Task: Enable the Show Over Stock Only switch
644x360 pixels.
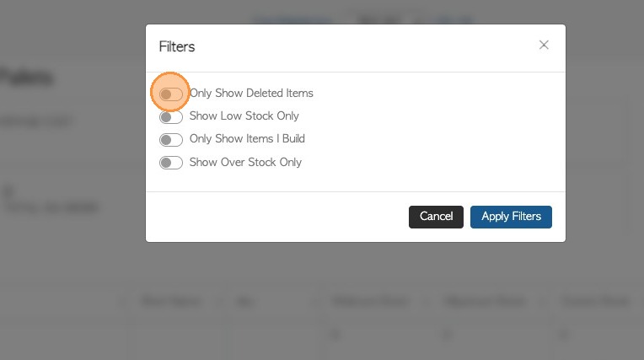Action: point(170,163)
